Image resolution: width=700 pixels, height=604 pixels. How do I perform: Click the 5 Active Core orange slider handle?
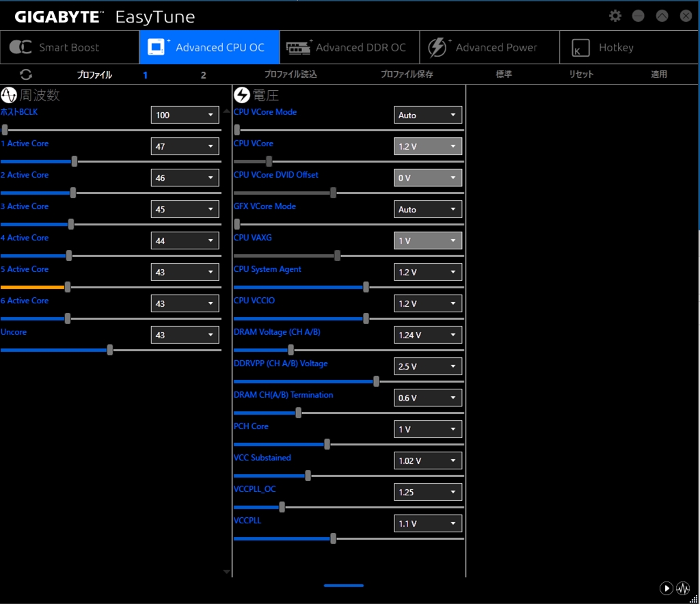[68, 287]
